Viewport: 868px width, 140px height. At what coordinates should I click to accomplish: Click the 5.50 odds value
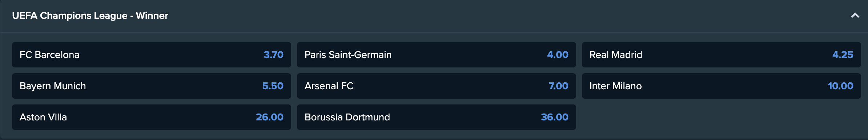pyautogui.click(x=273, y=86)
